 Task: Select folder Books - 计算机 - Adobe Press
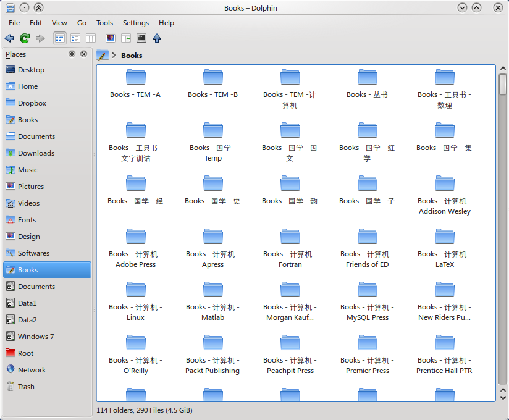click(x=135, y=249)
